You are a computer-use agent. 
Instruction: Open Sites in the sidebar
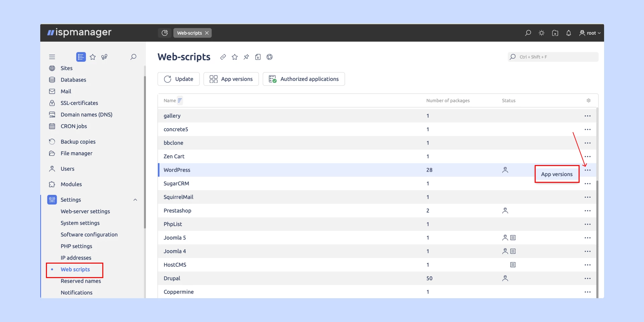tap(66, 68)
